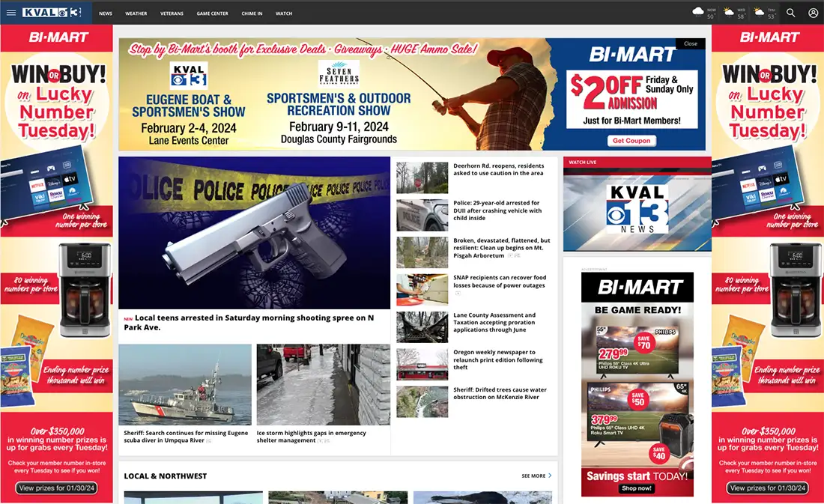Screen dimensions: 824x504
Task: Open the Chime In menu item
Action: (x=252, y=13)
